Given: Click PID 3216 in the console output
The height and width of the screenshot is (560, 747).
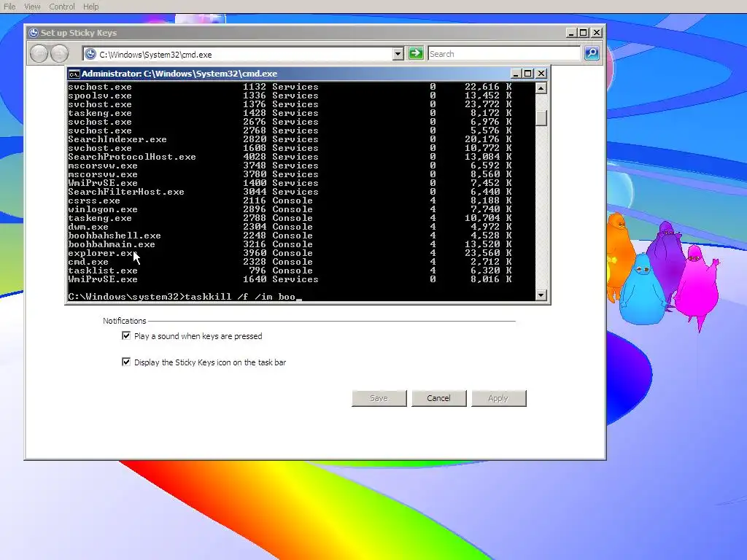Looking at the screenshot, I should coord(255,244).
